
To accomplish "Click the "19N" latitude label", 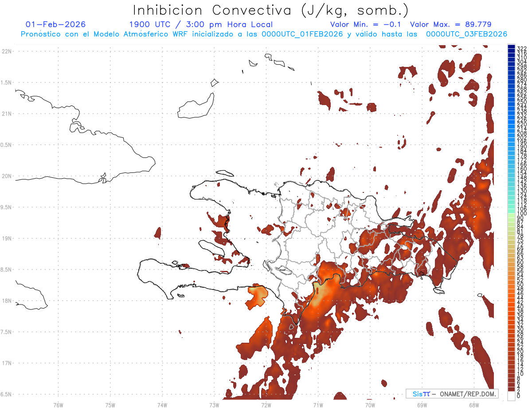I will click(x=7, y=238).
